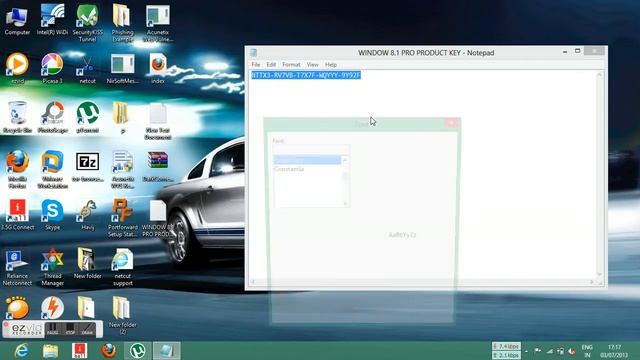The height and width of the screenshot is (360, 640).
Task: Switch to 3.5G Connect taskbar button
Action: pyautogui.click(x=79, y=351)
